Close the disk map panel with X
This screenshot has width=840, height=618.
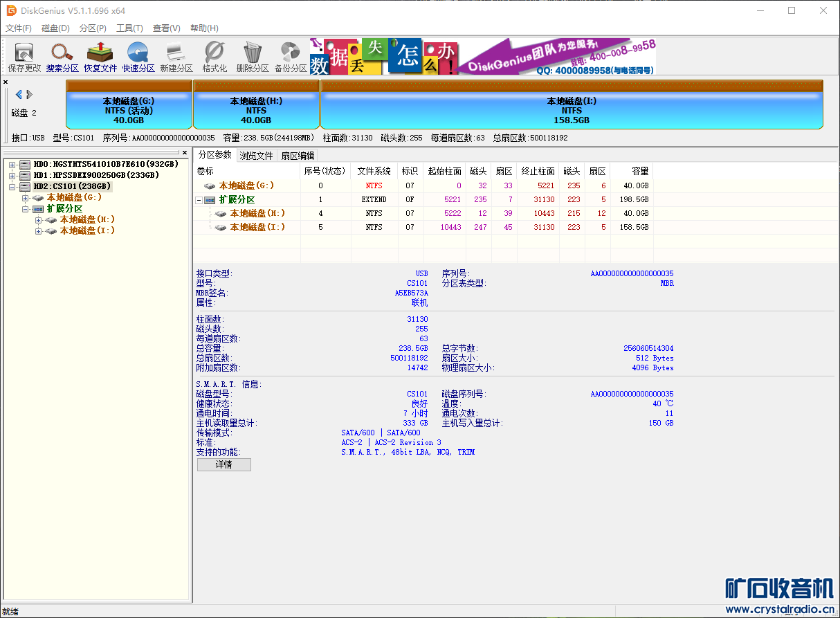(6, 82)
